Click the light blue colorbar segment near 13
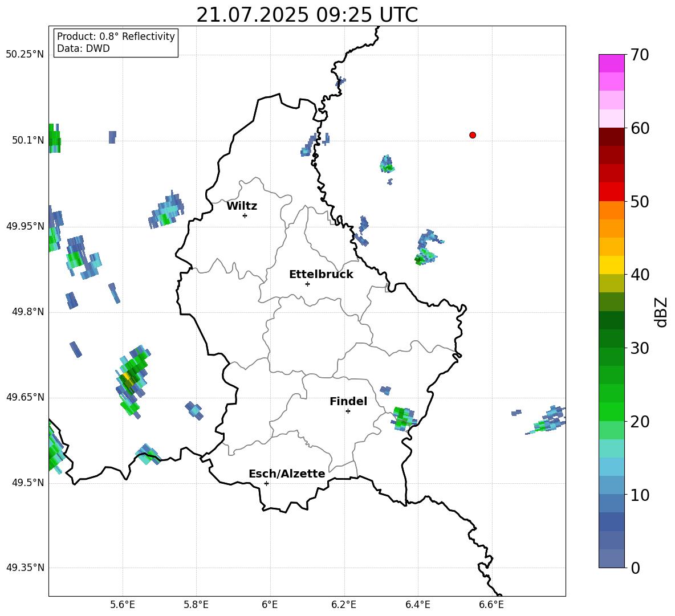Screen dimensions: 675x616 [x=611, y=467]
